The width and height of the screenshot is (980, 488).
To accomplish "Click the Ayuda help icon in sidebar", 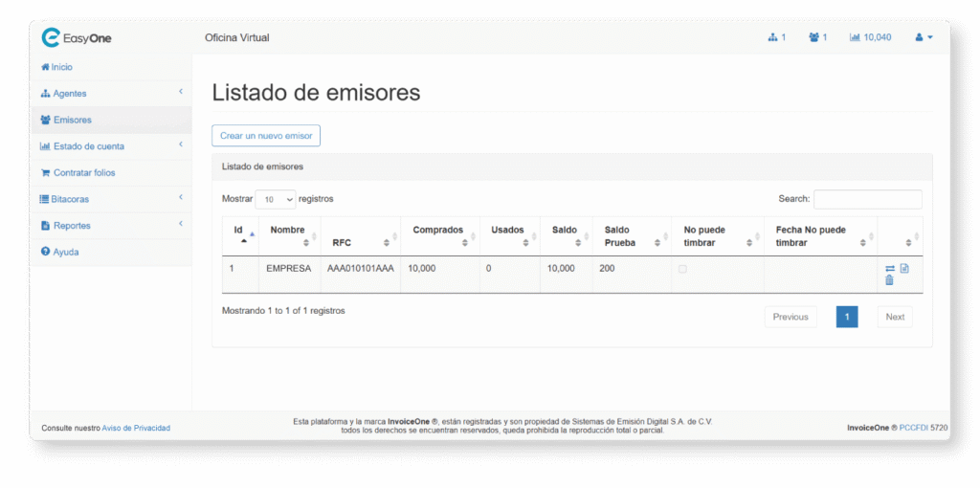I will 45,252.
